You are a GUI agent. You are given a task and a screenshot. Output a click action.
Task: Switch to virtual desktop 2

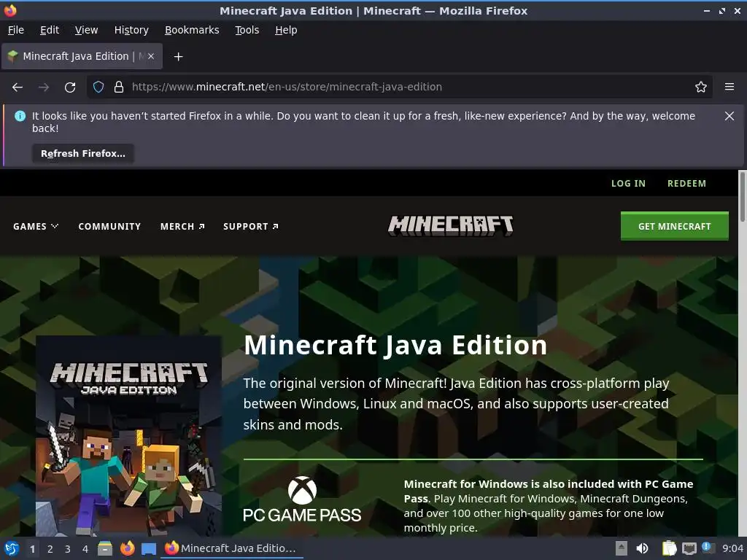pyautogui.click(x=50, y=549)
